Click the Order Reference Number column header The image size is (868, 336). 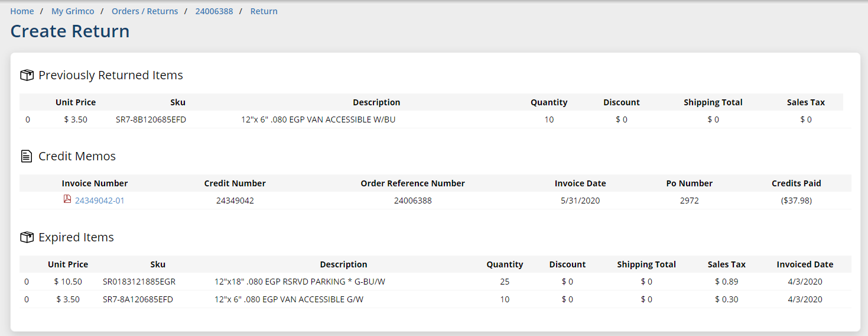pyautogui.click(x=412, y=183)
